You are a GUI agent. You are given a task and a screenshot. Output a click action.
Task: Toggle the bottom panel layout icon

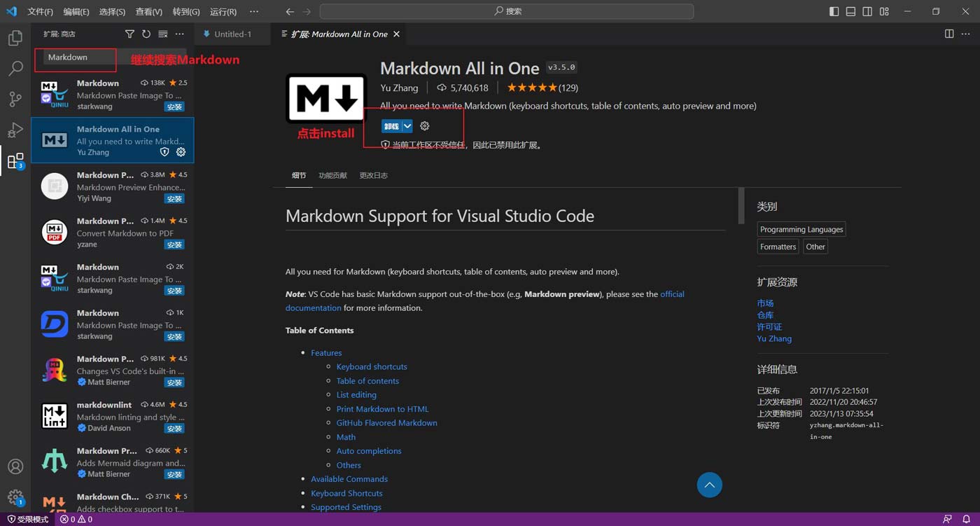(850, 11)
